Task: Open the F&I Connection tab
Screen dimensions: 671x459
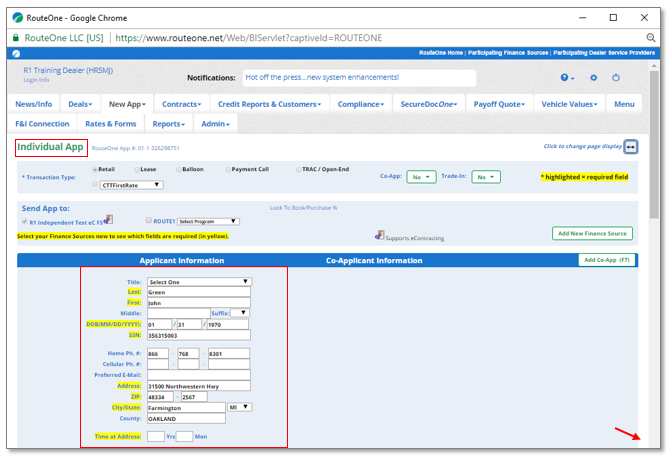Action: (x=42, y=124)
